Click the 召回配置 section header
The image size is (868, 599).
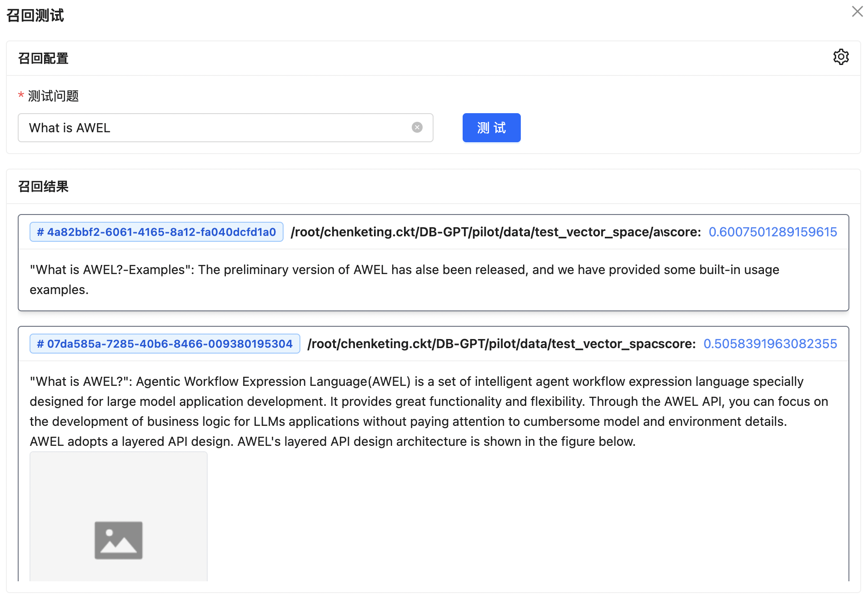tap(43, 58)
